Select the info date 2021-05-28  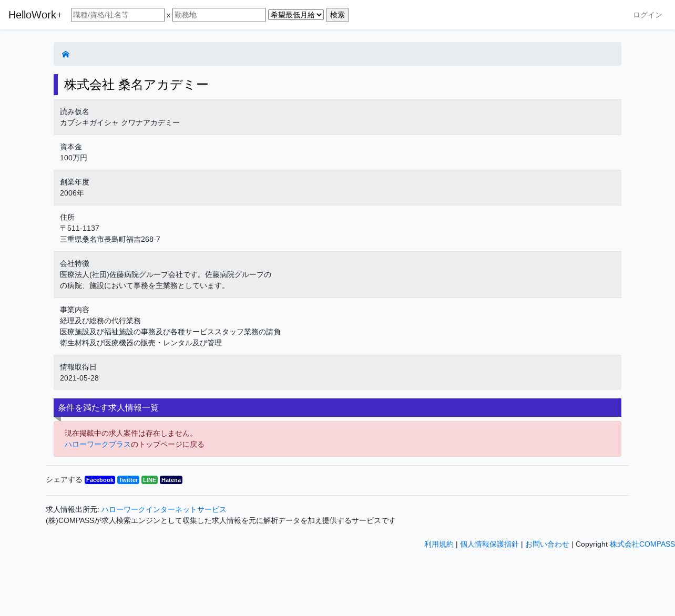click(x=79, y=378)
